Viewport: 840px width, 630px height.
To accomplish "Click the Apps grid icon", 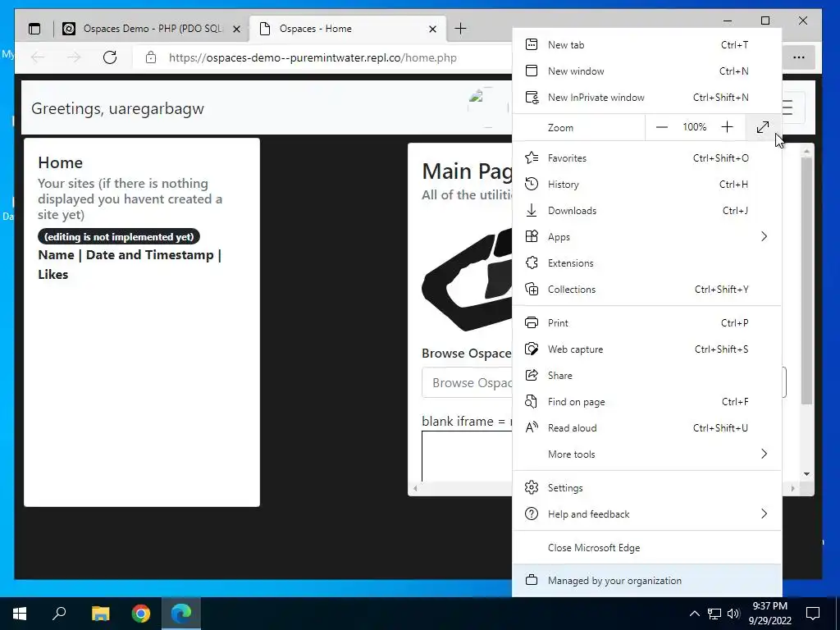I will click(x=532, y=236).
